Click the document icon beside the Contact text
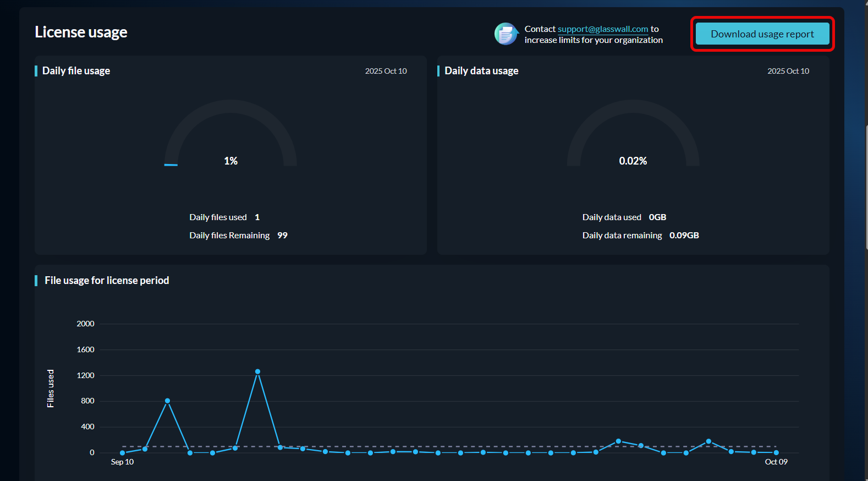The image size is (868, 481). click(x=506, y=34)
